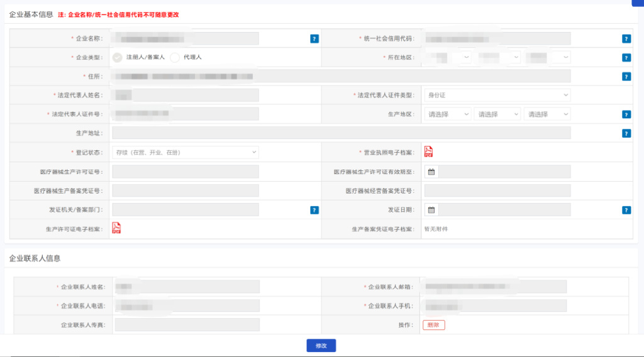Select the 代理人 radio button
Image resolution: width=644 pixels, height=357 pixels.
(175, 57)
